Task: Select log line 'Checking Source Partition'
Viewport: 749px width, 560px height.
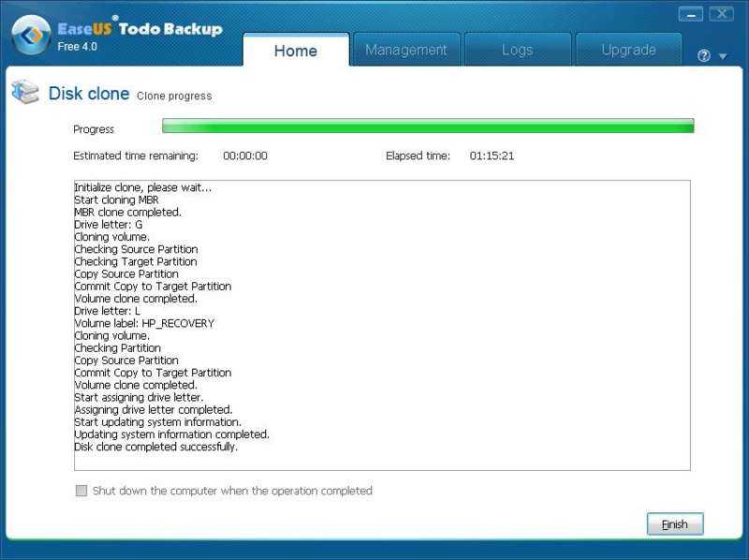Action: (136, 249)
